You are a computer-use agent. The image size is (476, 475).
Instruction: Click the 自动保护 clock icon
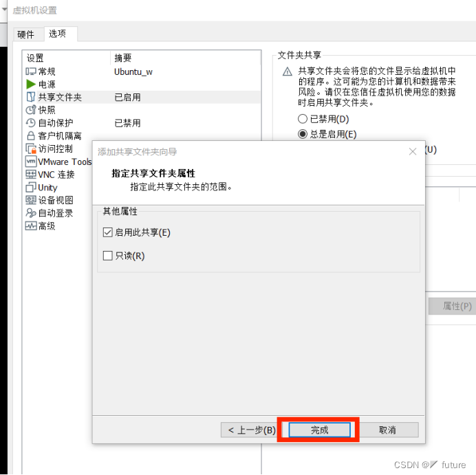pos(31,122)
